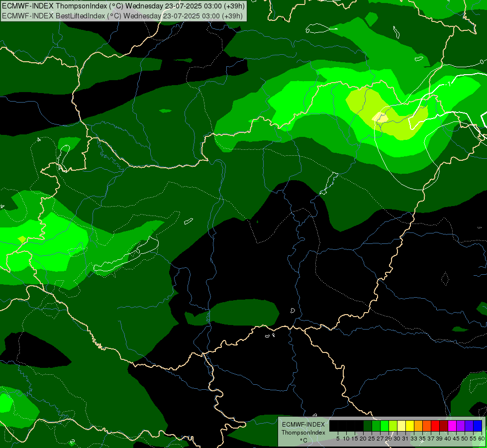Viewport: 487px width, 448px height.
Task: Select the dark green 20–25 legend swatch
Action: tap(368, 426)
